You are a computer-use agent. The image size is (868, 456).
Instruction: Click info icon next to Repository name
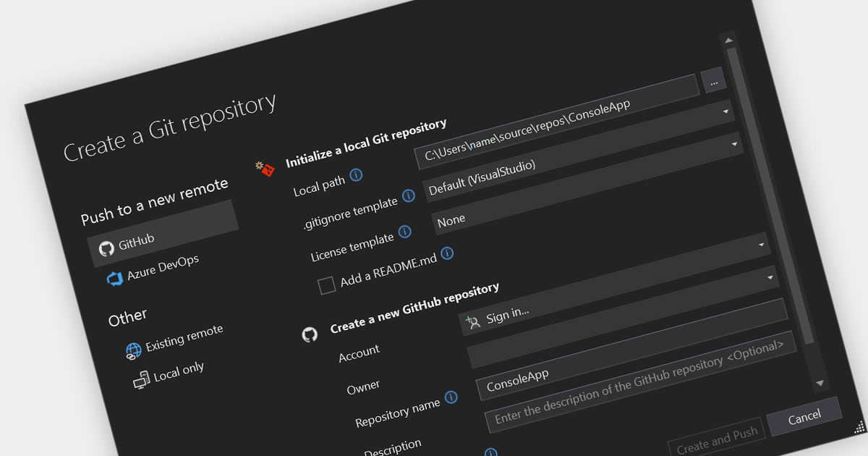pos(451,397)
